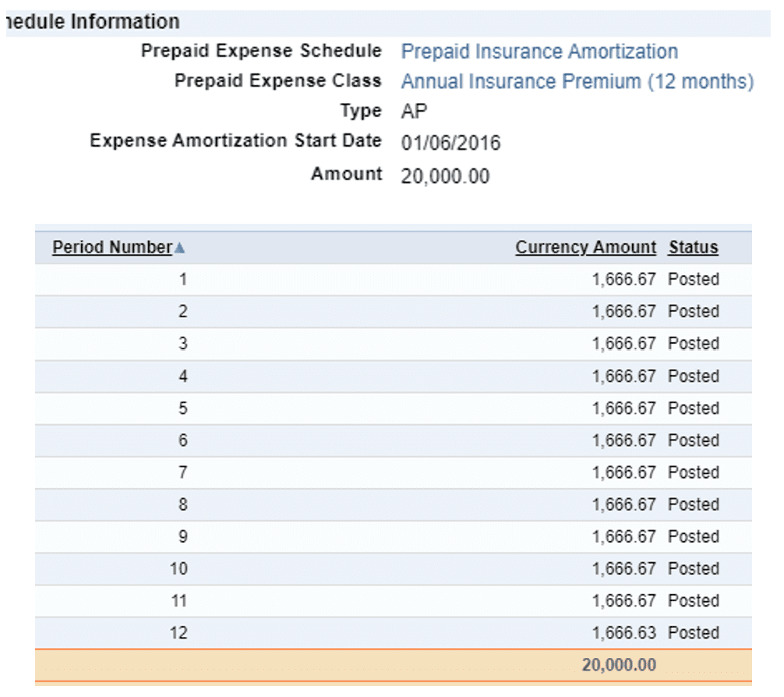Click the Type field label

pyautogui.click(x=361, y=111)
